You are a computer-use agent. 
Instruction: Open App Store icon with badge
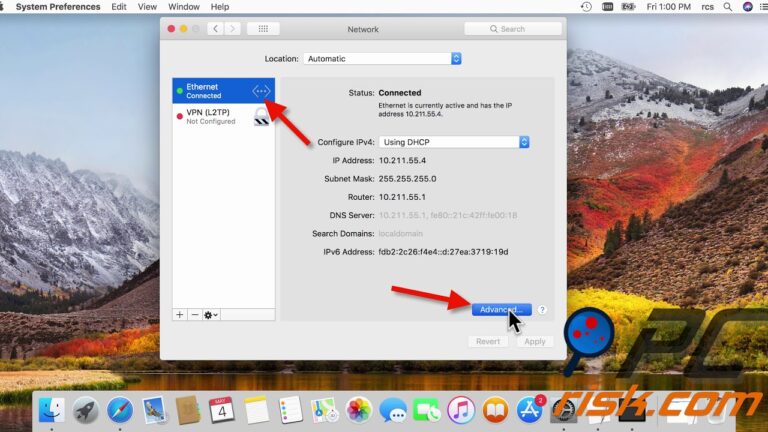coord(529,409)
